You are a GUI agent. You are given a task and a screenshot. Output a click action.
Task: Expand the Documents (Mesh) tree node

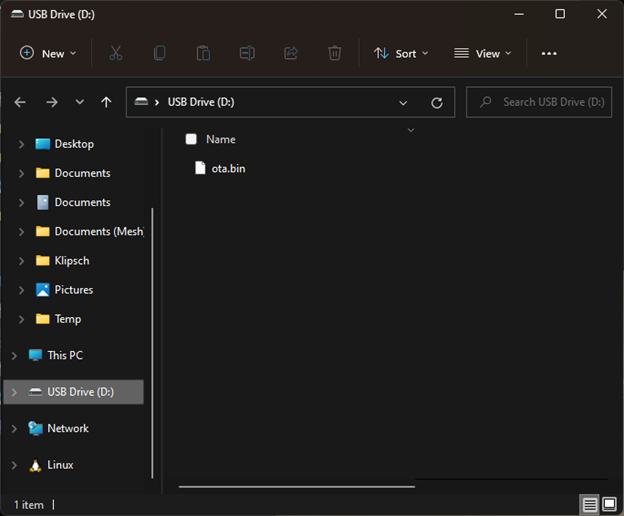tap(21, 232)
